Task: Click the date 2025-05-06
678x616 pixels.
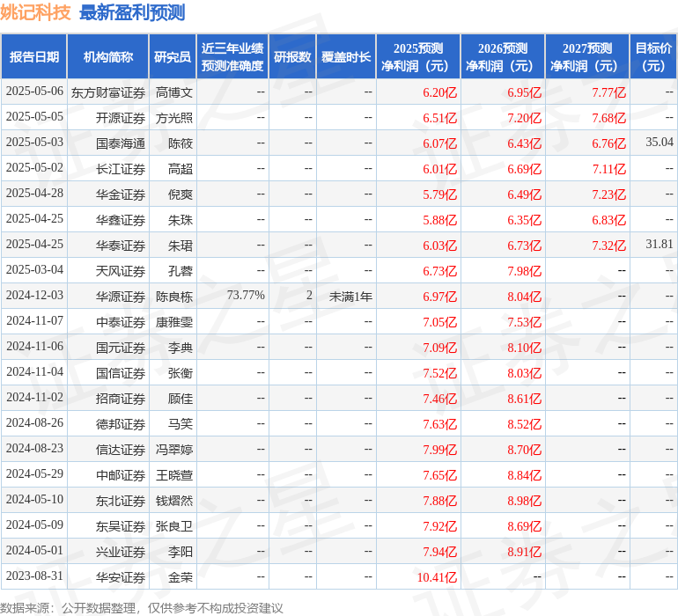Action: pos(34,92)
